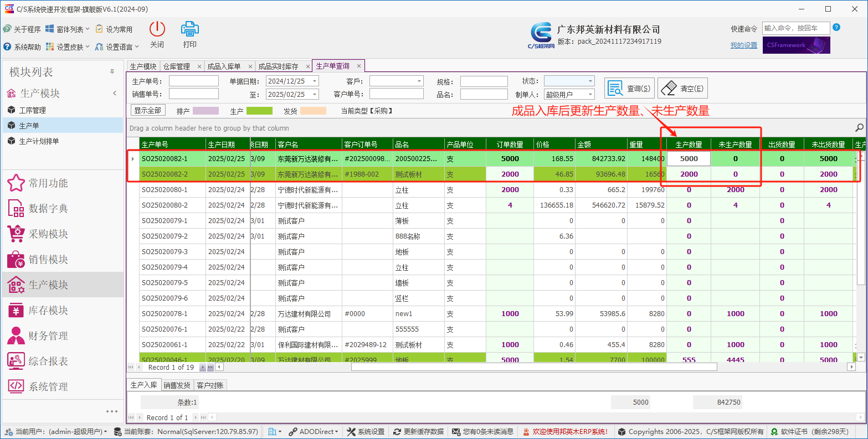The width and height of the screenshot is (868, 439).
Task: Open 系统管理 code icon
Action: pos(16,387)
